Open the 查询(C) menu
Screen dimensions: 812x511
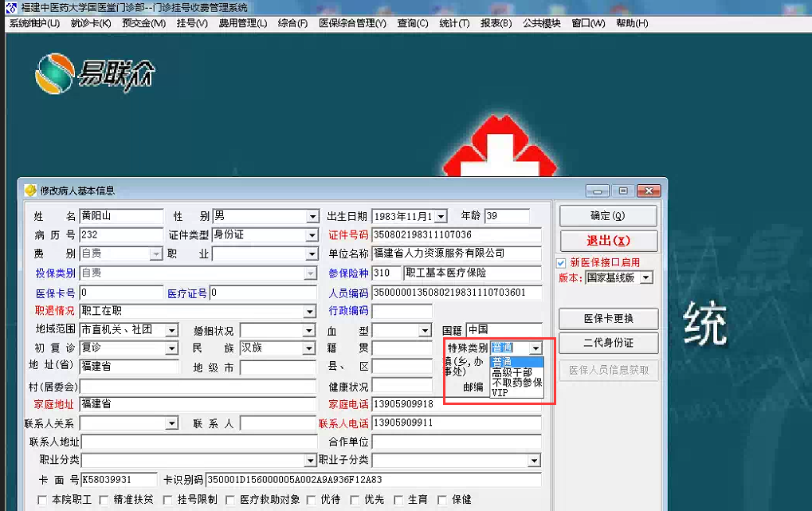413,23
